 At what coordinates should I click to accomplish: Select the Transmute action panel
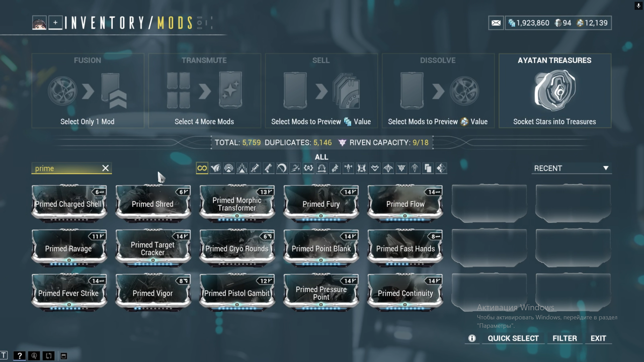pos(204,90)
